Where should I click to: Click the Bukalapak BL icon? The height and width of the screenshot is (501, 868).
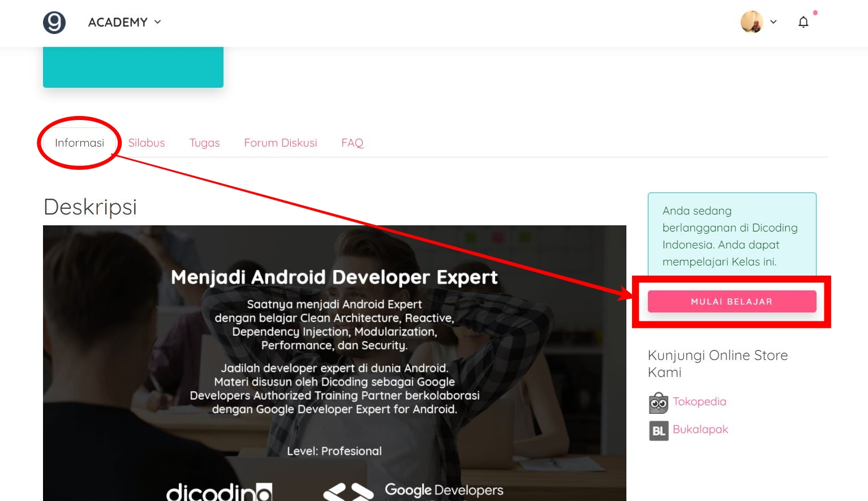click(x=659, y=431)
